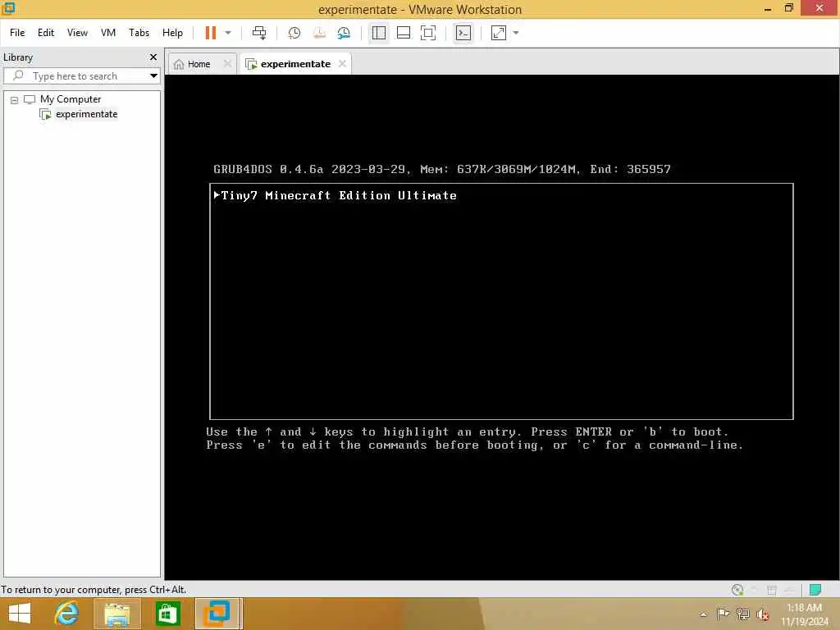Toggle the thumbnail bar view
The height and width of the screenshot is (630, 840).
(x=404, y=33)
